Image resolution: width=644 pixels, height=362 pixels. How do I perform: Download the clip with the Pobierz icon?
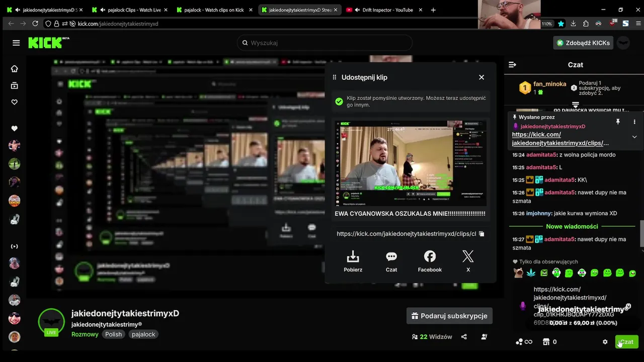(x=353, y=261)
